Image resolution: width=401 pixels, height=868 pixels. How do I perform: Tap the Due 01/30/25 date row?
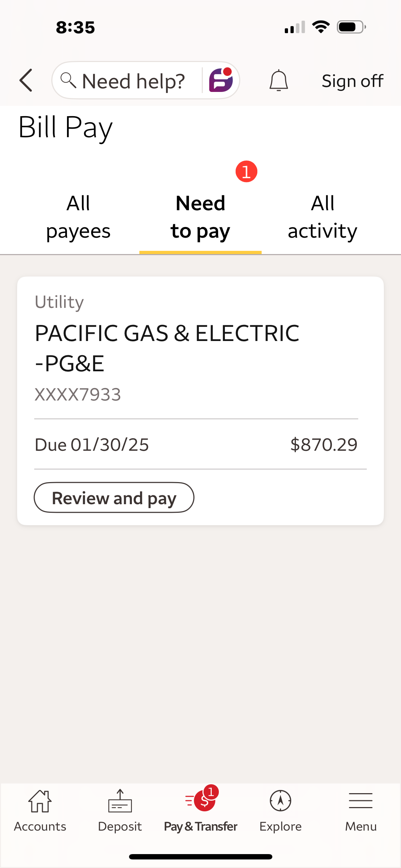[x=92, y=444]
